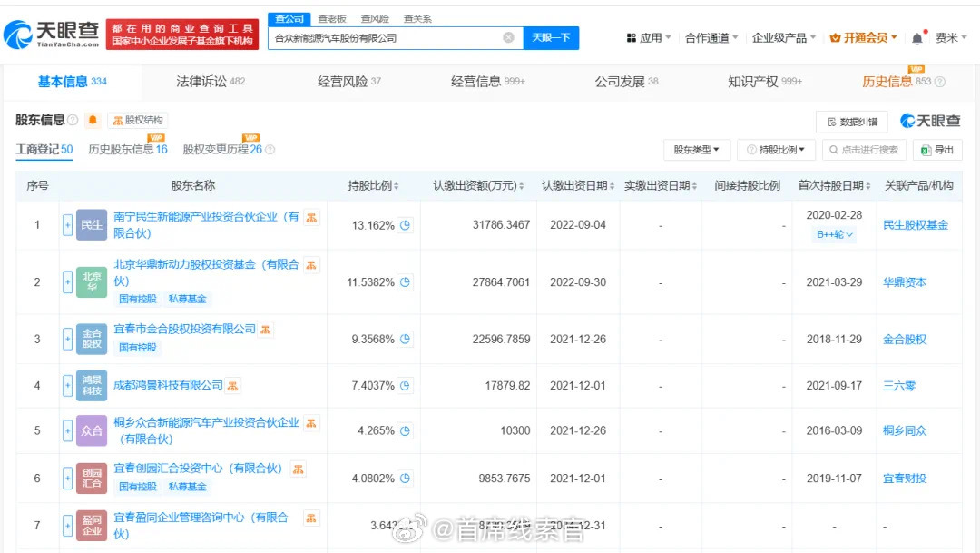View share chart icon next to 13.162%

point(405,225)
